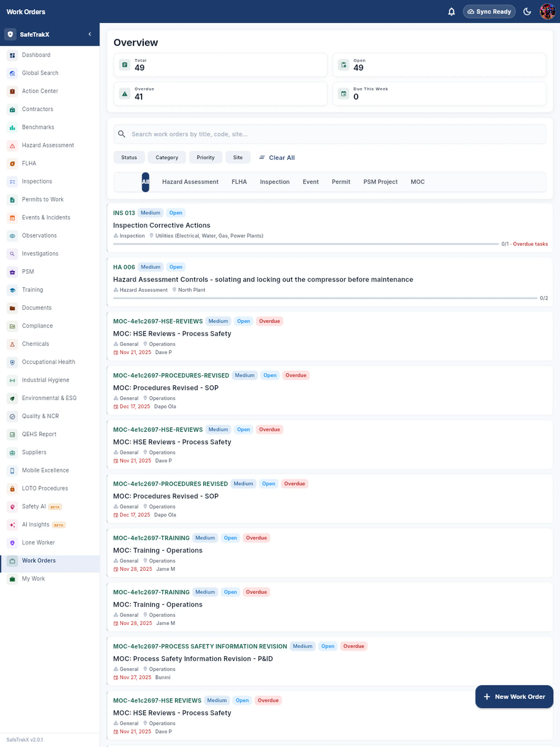
Task: Open Action Center icon
Action: 12,91
